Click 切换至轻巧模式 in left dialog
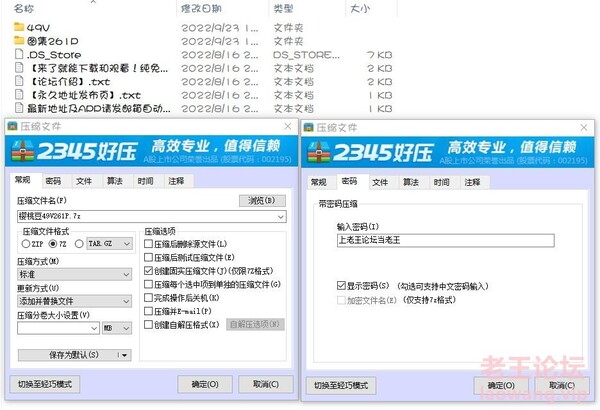600x410 pixels. [45, 384]
